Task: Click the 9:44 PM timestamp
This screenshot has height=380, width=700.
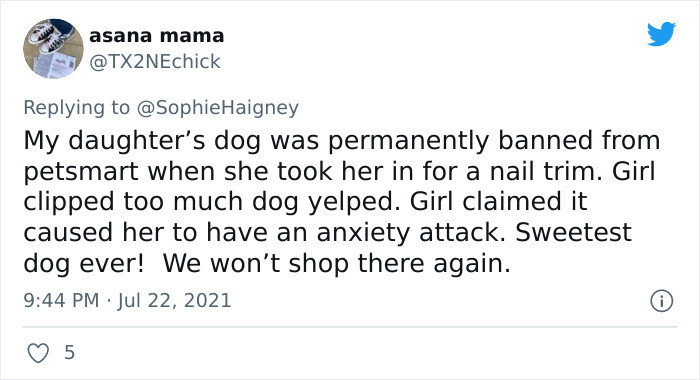Action: 61,300
